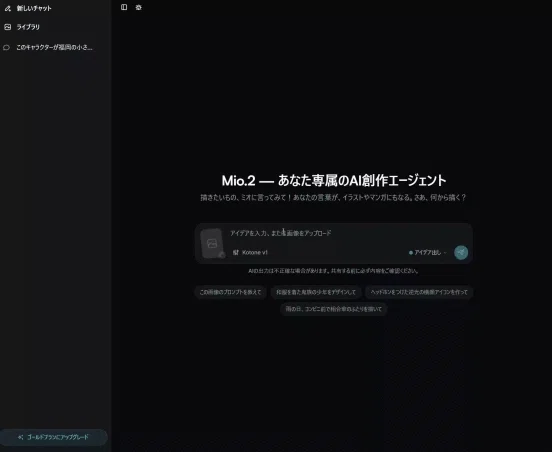Click the sparkle icon in upgrade button
Viewport: 552px width, 452px height.
(21, 437)
